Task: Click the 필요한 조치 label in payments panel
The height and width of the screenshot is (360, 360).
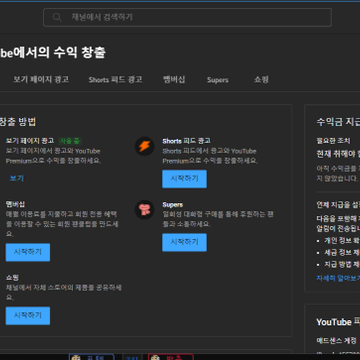Action: 333,141
